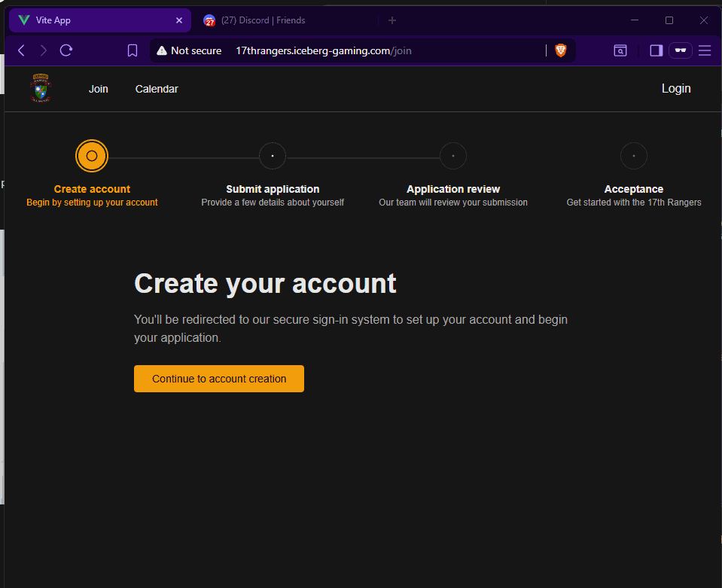
Task: Open the Leo glasses icon
Action: click(681, 50)
